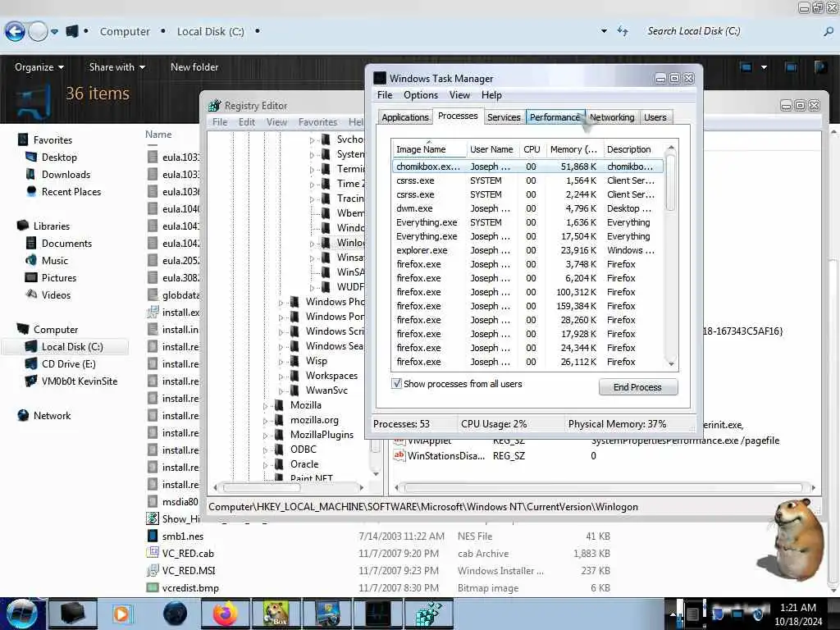The height and width of the screenshot is (630, 840).
Task: Click the change view icon in Explorer toolbar
Action: (746, 67)
